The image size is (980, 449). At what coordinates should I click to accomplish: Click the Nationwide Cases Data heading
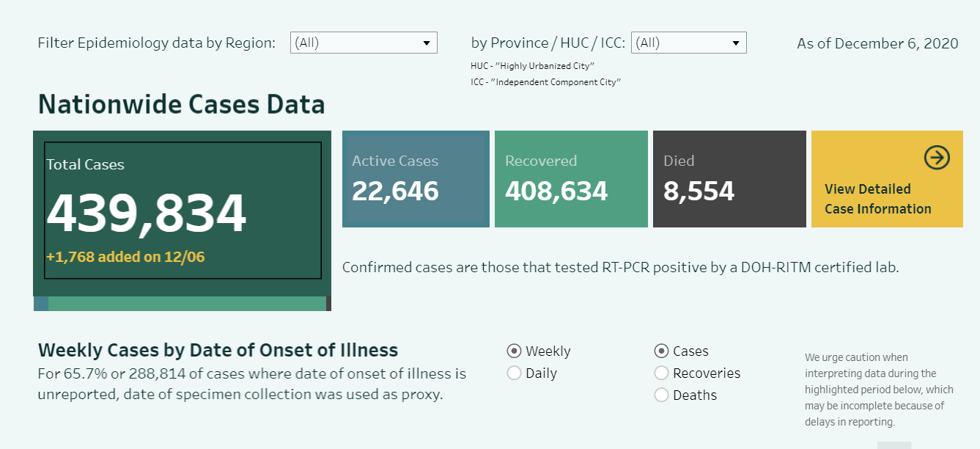point(181,104)
